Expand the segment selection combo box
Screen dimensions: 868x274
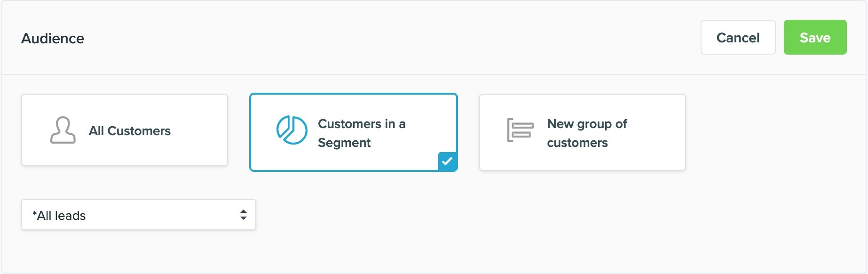tap(138, 215)
